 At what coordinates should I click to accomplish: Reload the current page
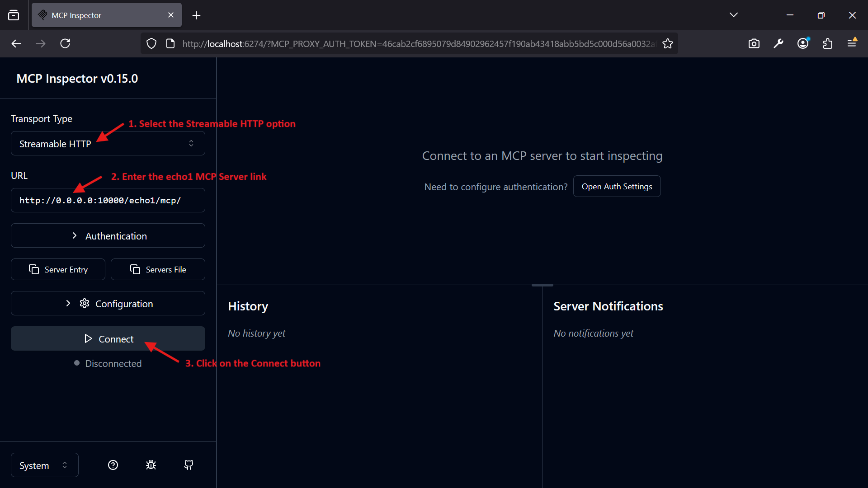click(65, 43)
